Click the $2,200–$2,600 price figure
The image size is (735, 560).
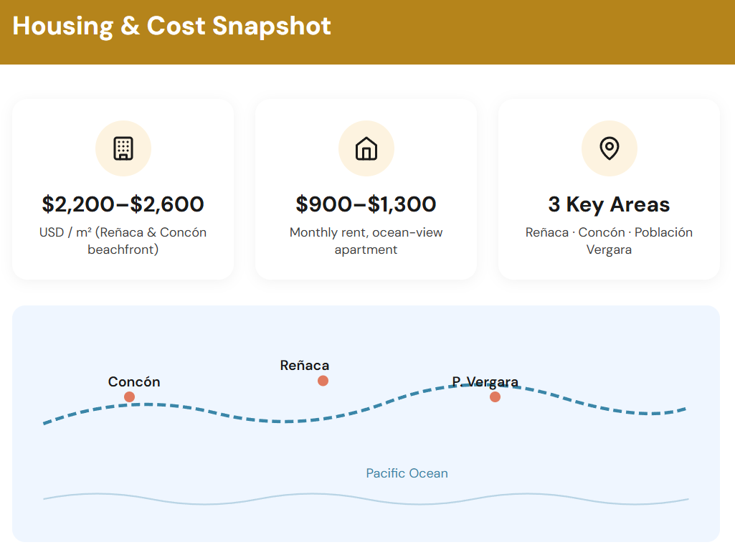coord(123,204)
